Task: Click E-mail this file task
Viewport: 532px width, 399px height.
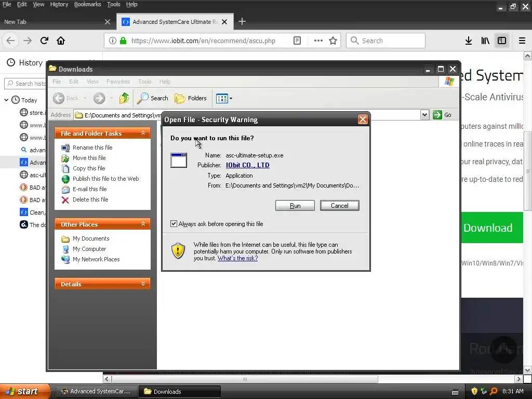Action: tap(89, 189)
